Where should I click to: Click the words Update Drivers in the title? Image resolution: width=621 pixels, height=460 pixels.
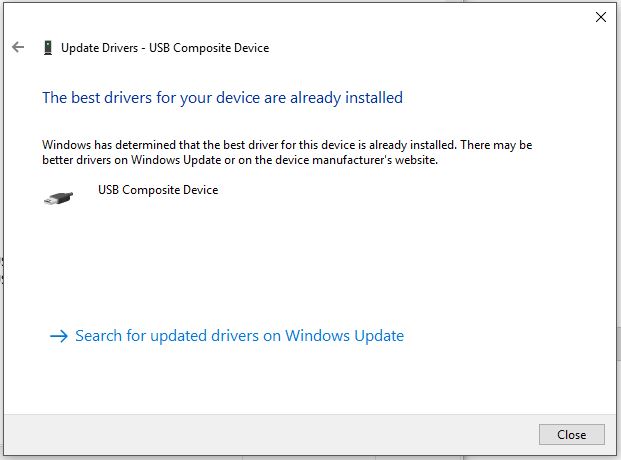99,48
